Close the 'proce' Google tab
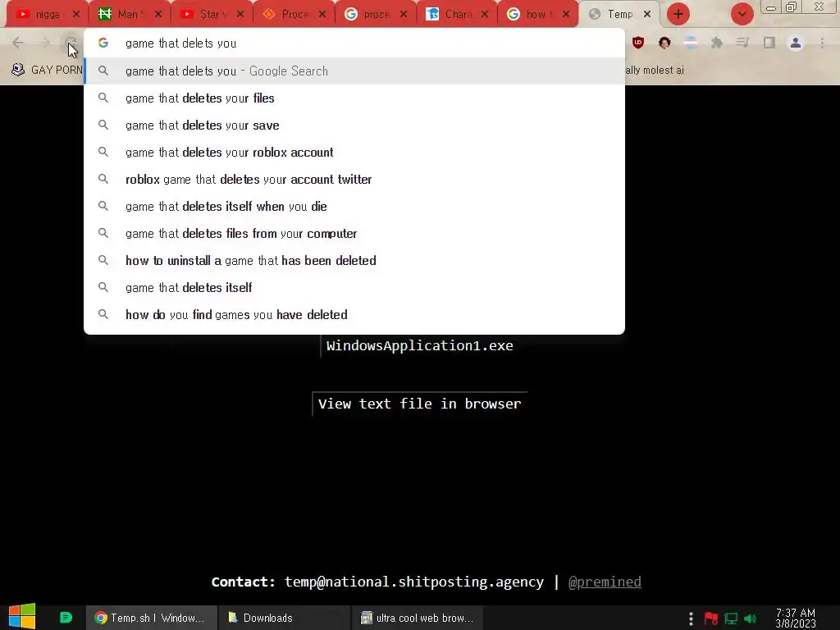840x630 pixels. point(404,15)
